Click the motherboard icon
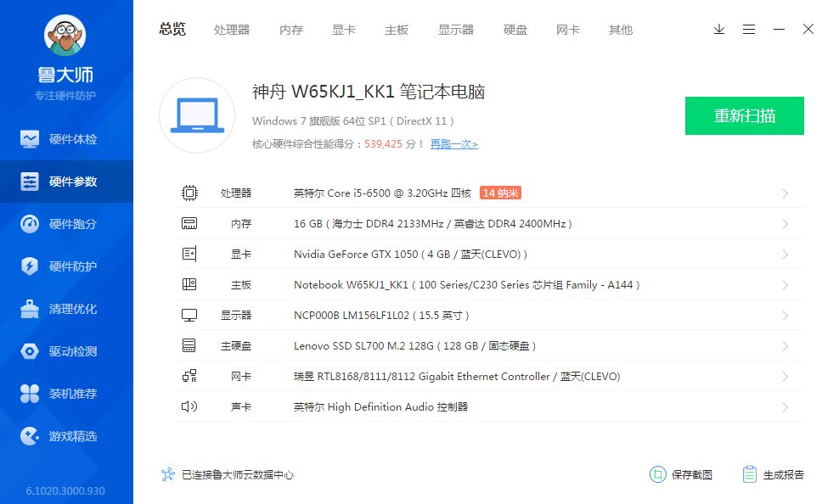The width and height of the screenshot is (822, 504). tap(189, 284)
